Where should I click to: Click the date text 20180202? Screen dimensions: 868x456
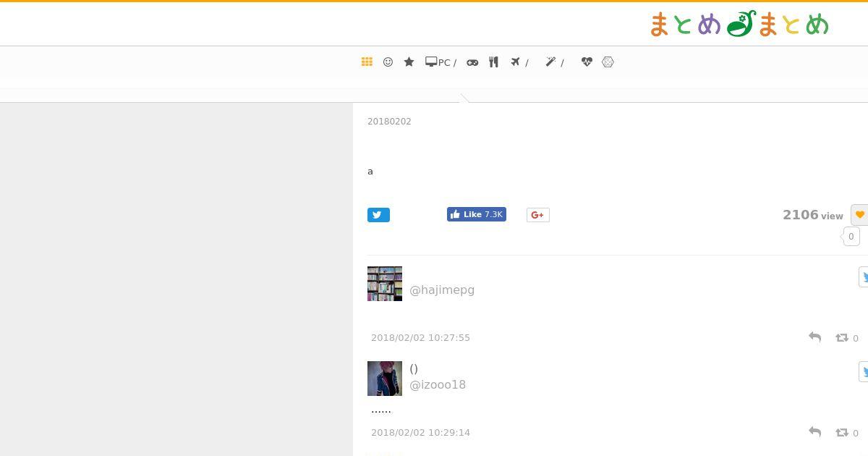389,122
